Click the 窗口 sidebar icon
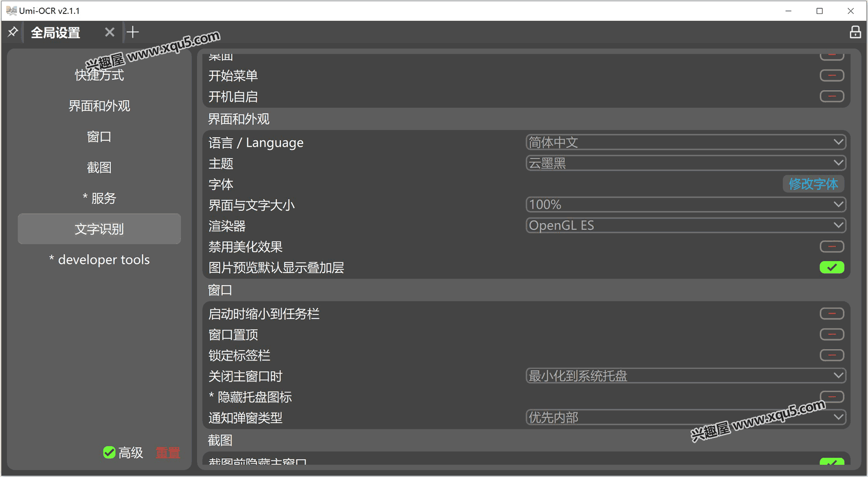 coord(100,136)
